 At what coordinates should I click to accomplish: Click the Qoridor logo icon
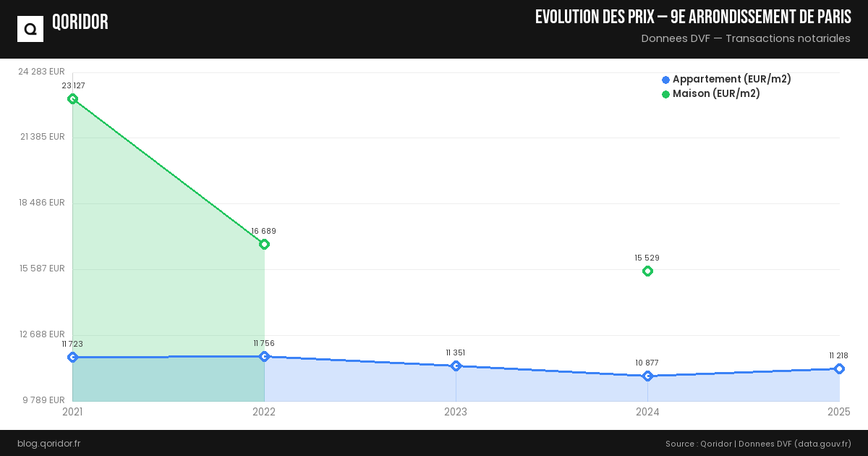coord(30,29)
